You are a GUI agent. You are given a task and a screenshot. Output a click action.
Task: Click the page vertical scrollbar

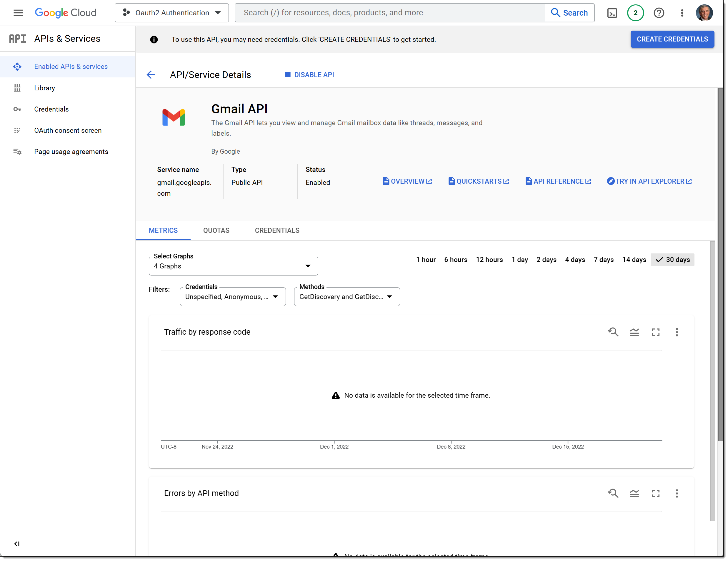tap(720, 264)
